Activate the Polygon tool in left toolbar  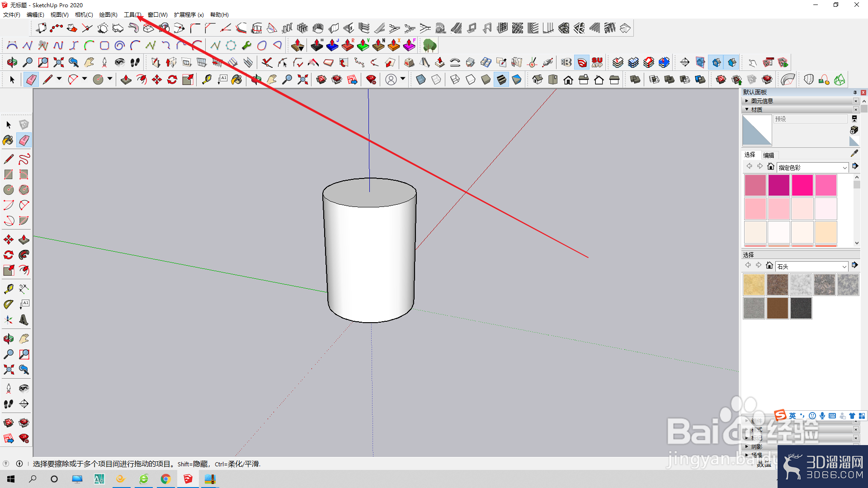coord(24,190)
